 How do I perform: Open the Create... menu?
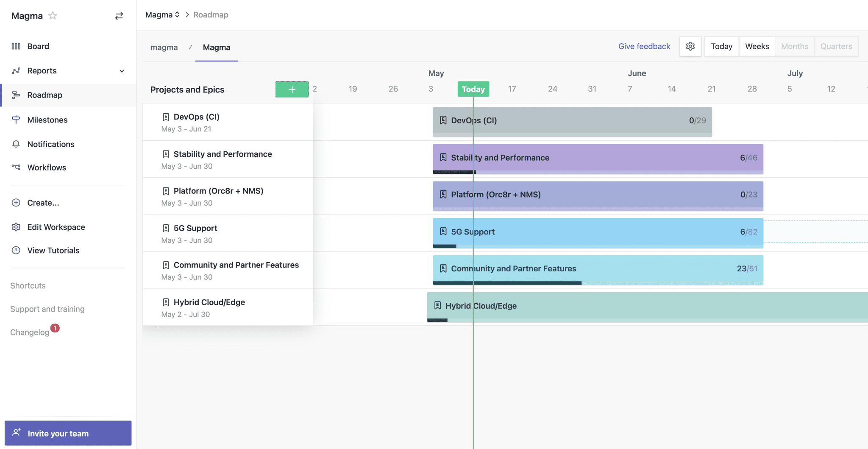(43, 203)
